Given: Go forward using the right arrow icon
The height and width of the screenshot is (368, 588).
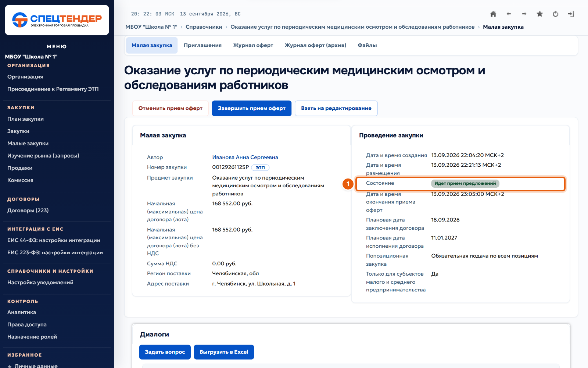Looking at the screenshot, I should 524,14.
